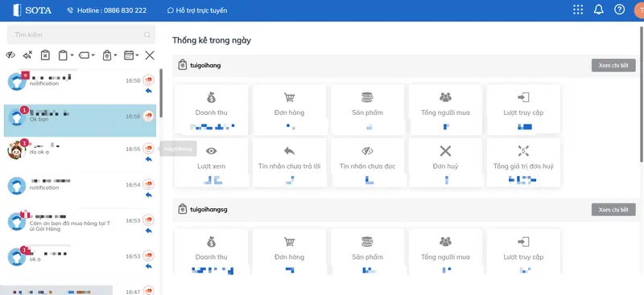
Task: Open the user avatar in the top bar
Action: [640, 10]
